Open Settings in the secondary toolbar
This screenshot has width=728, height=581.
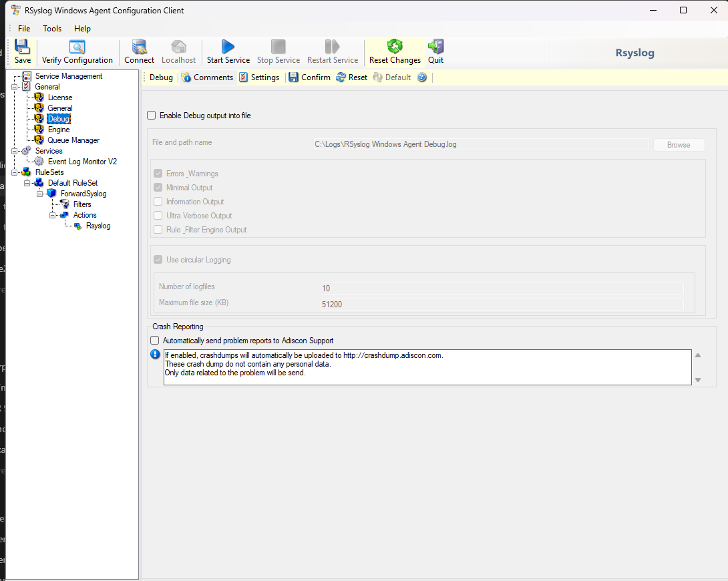[x=259, y=77]
